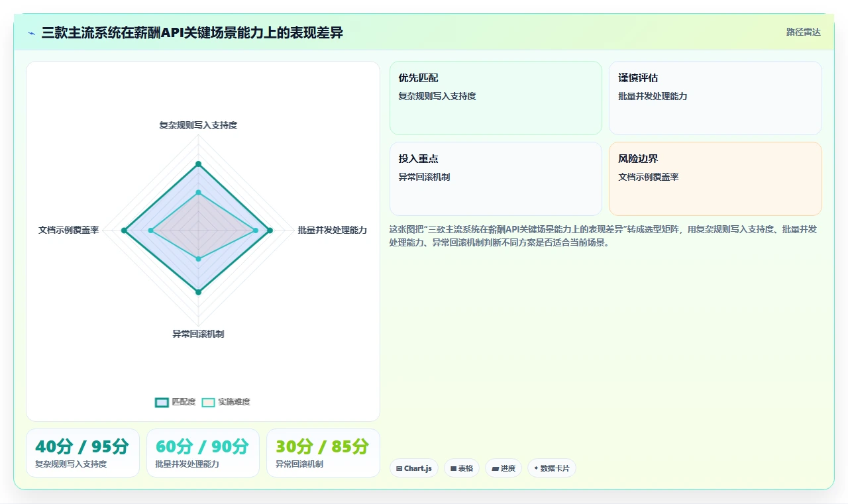Viewport: 848px width, 504px height.
Task: Click the 路径雷达 label in the header
Action: point(803,32)
